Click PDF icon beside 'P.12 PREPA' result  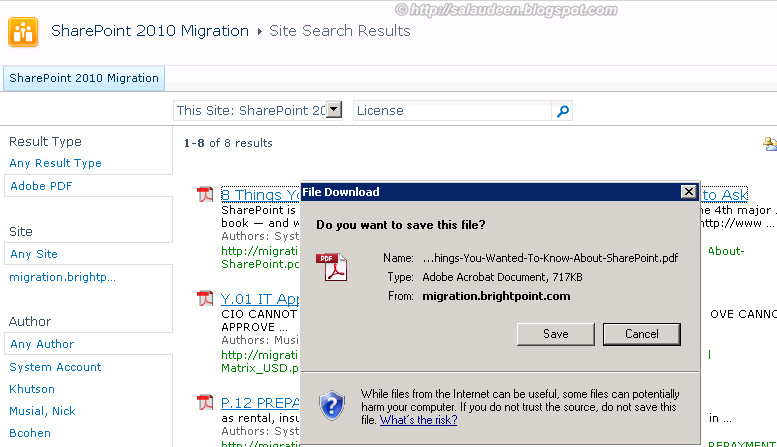coord(205,402)
